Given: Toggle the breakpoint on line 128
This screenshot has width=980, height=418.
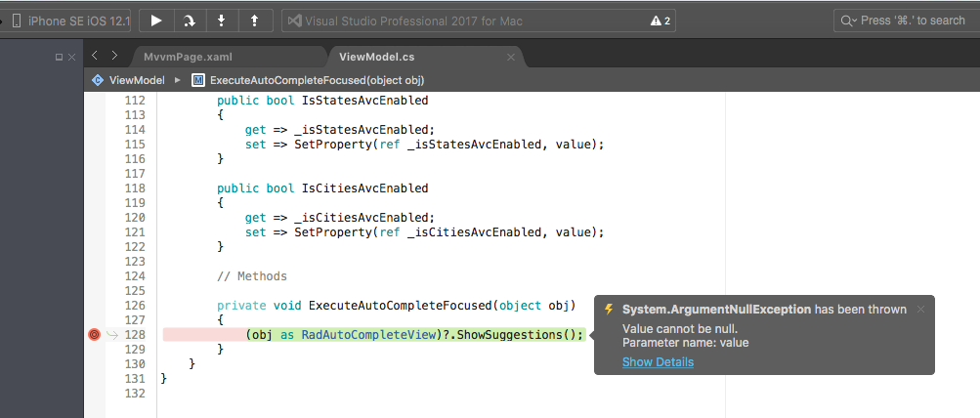Looking at the screenshot, I should (94, 334).
